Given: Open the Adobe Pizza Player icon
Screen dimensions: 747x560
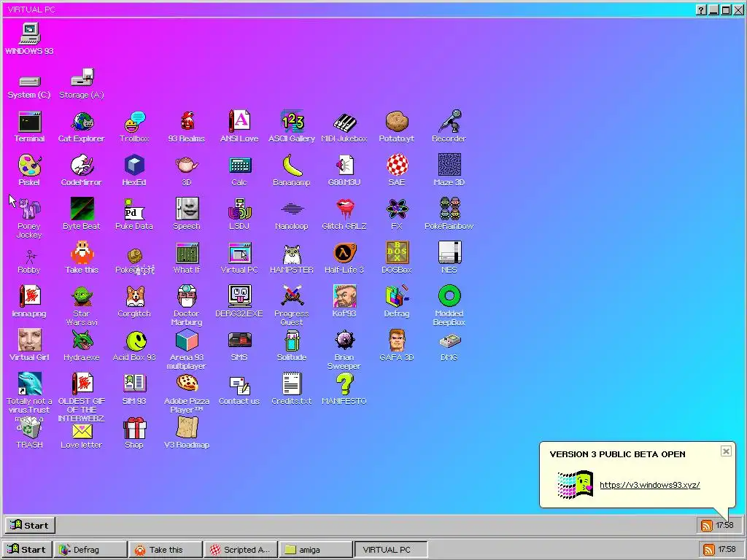Looking at the screenshot, I should point(187,393).
